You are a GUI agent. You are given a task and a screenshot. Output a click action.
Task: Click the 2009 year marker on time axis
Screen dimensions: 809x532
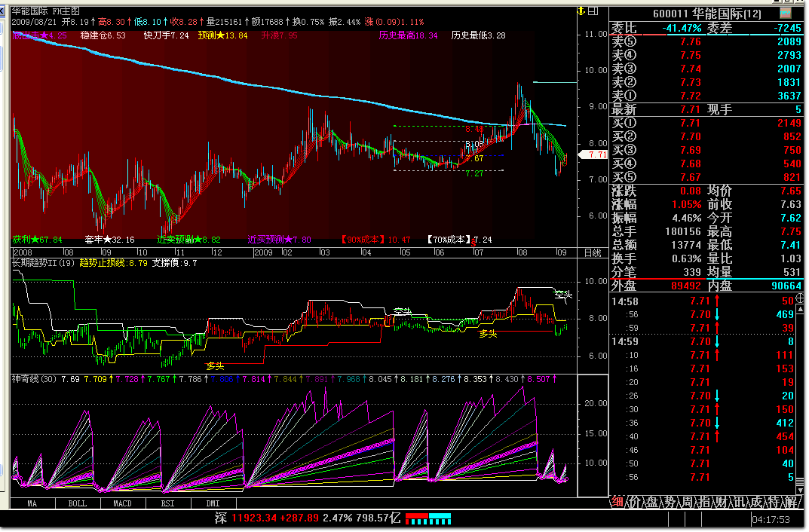pos(263,252)
